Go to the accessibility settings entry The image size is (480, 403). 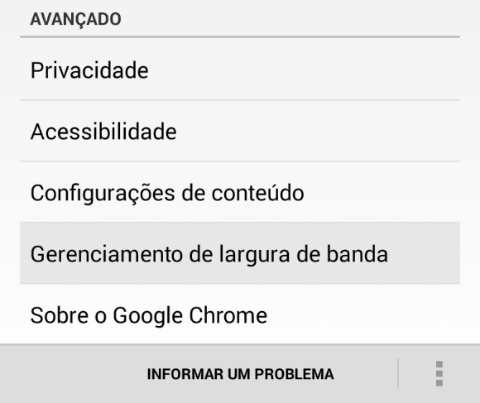(240, 131)
